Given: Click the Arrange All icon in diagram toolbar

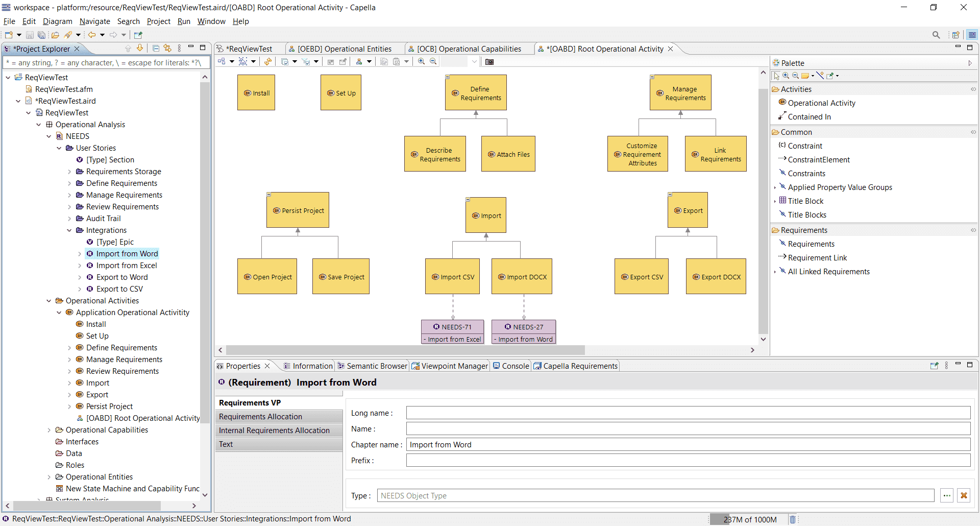Looking at the screenshot, I should (222, 62).
